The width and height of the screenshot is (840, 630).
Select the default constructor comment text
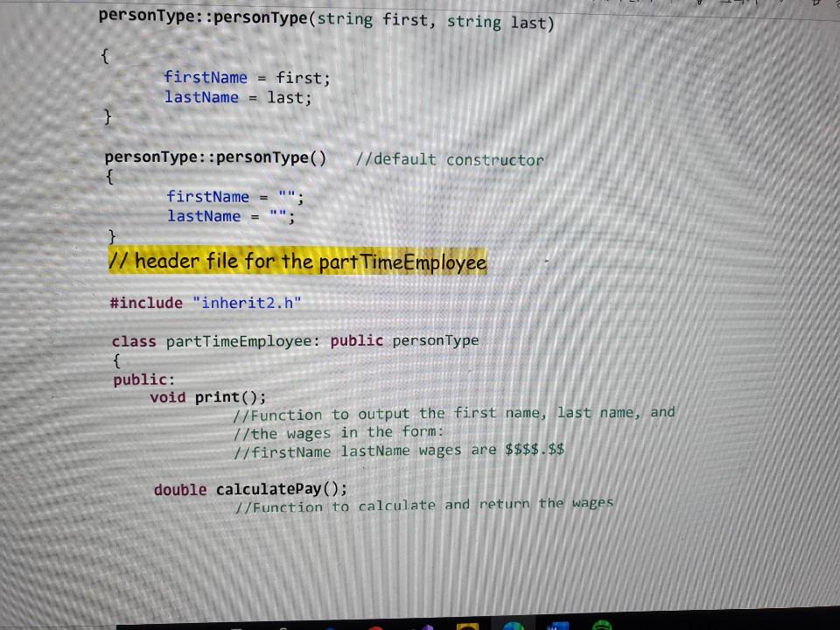450,159
